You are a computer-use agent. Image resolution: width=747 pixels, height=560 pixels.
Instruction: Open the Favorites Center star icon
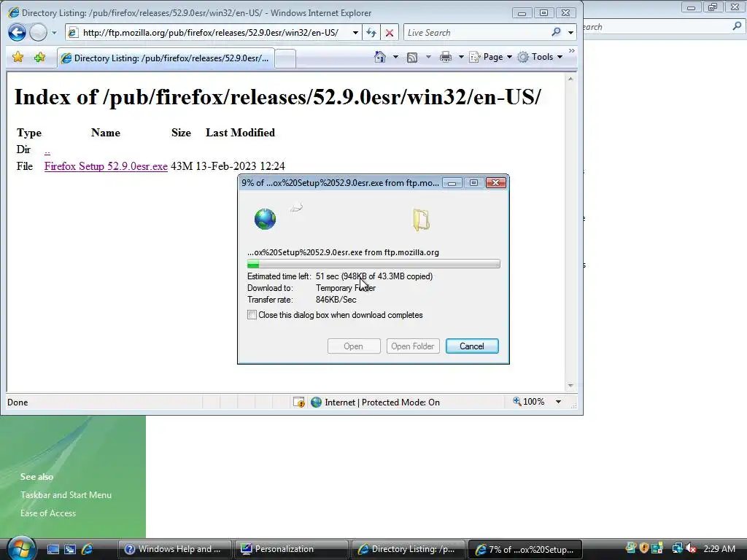18,57
